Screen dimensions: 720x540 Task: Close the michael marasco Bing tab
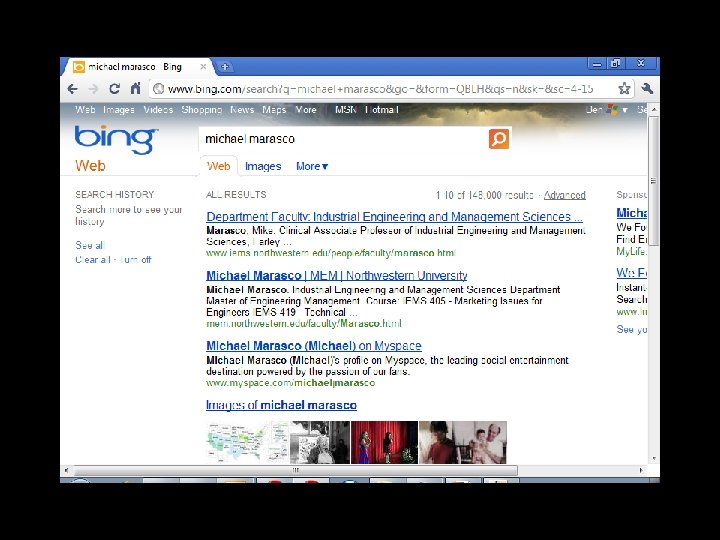tap(203, 67)
